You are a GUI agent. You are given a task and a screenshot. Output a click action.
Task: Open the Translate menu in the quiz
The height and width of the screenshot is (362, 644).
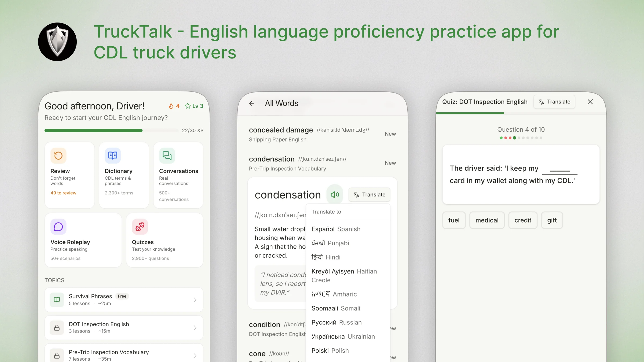click(554, 102)
